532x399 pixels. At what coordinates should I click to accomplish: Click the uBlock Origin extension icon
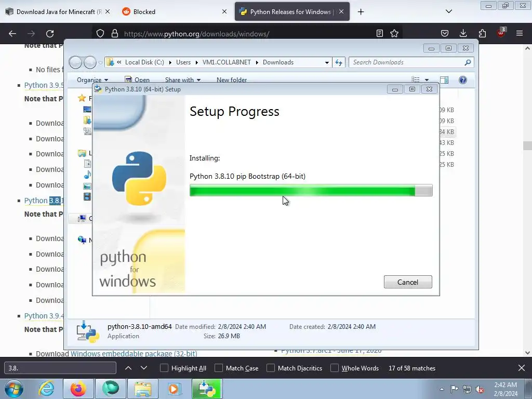click(x=501, y=33)
